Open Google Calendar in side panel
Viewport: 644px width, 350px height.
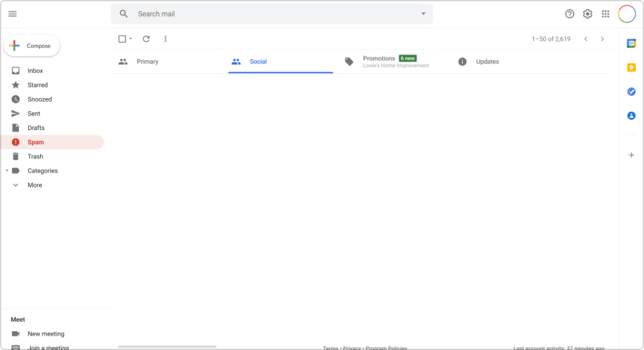tap(631, 43)
